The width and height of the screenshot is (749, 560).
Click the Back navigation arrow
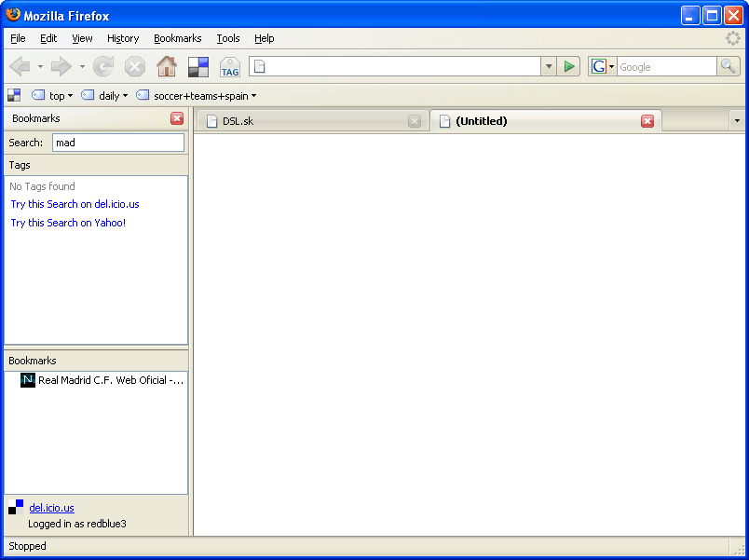coord(20,66)
